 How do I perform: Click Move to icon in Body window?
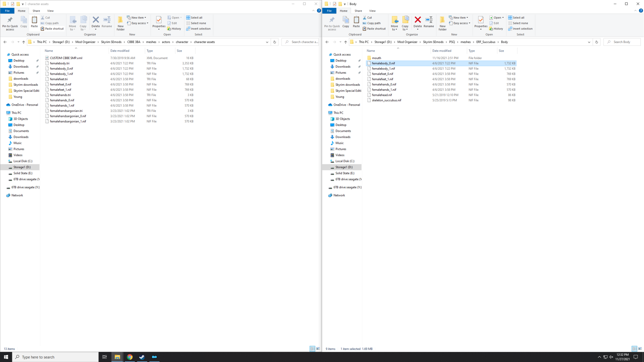394,23
